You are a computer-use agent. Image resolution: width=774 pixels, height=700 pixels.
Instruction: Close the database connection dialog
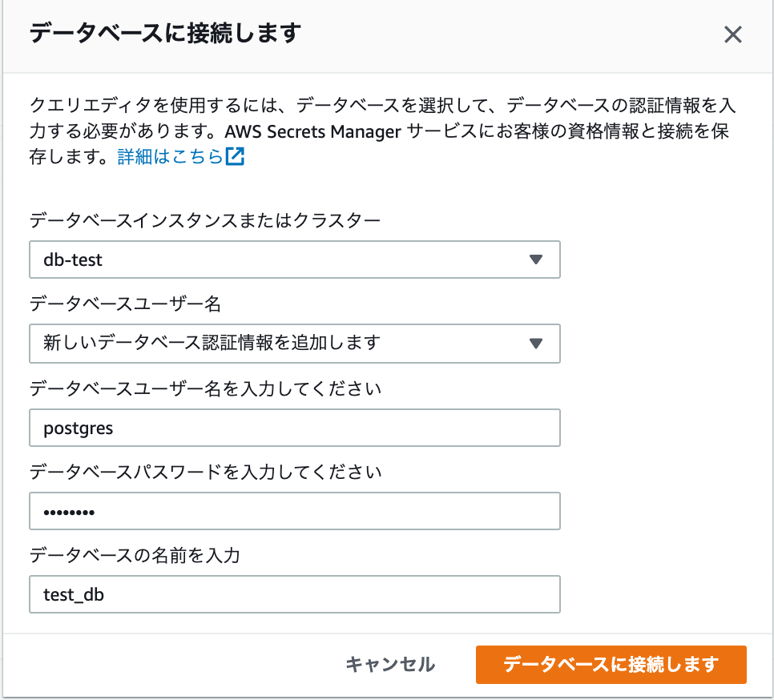[732, 34]
